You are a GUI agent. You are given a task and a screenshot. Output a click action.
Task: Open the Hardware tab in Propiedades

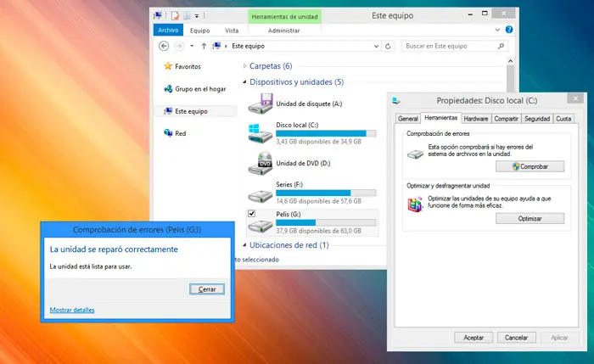pos(476,119)
